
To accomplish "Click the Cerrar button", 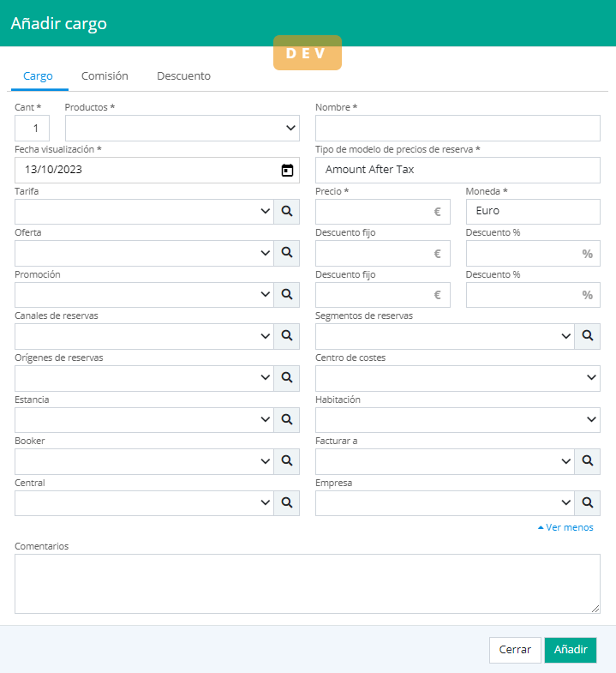I will 515,650.
